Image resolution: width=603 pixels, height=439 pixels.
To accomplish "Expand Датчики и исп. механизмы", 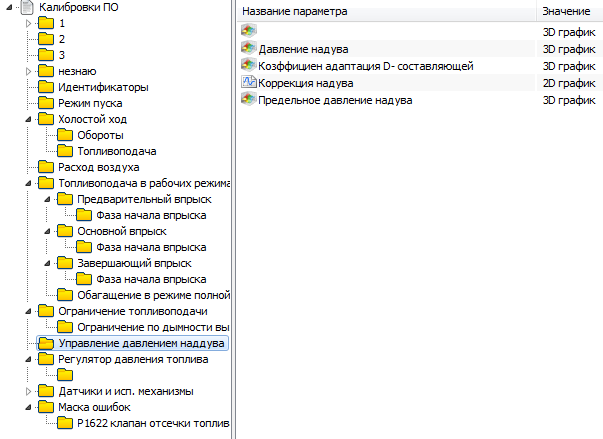I will tap(29, 391).
